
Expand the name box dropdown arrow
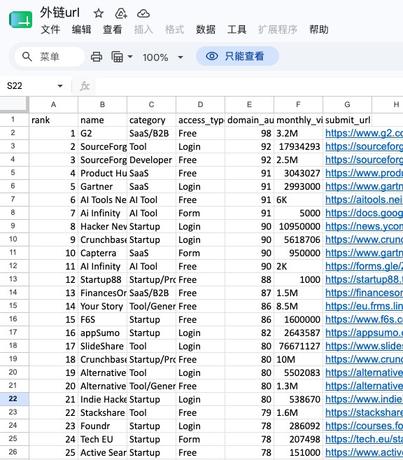[x=60, y=86]
